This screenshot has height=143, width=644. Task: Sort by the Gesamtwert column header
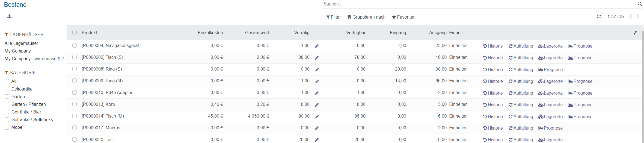tap(257, 33)
